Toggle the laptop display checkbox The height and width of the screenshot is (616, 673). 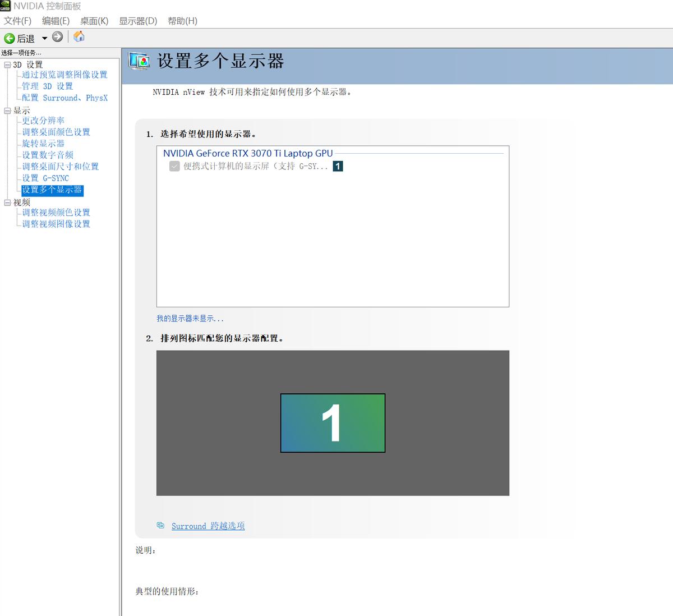click(x=174, y=166)
